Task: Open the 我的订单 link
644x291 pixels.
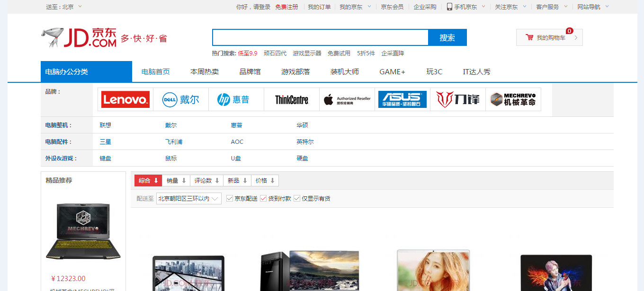Action: coord(319,7)
